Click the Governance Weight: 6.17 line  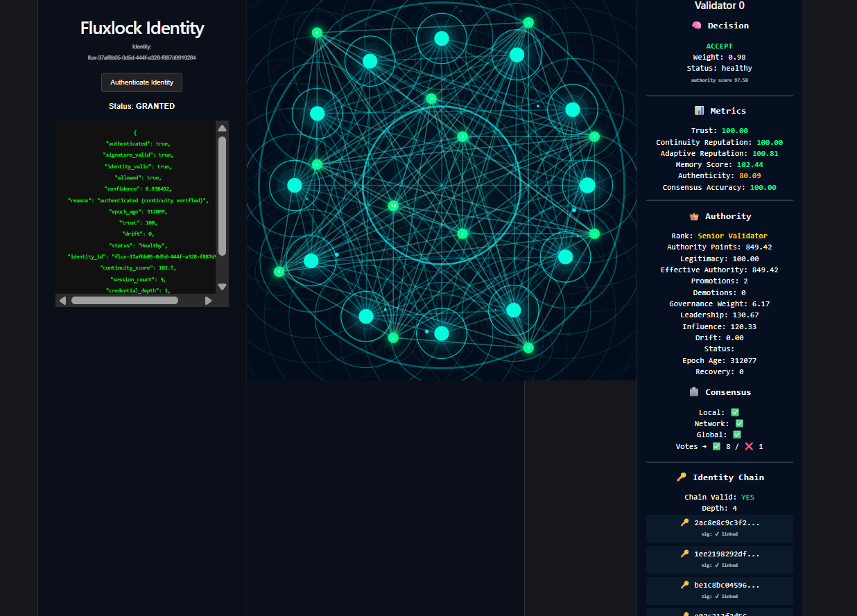coord(720,303)
